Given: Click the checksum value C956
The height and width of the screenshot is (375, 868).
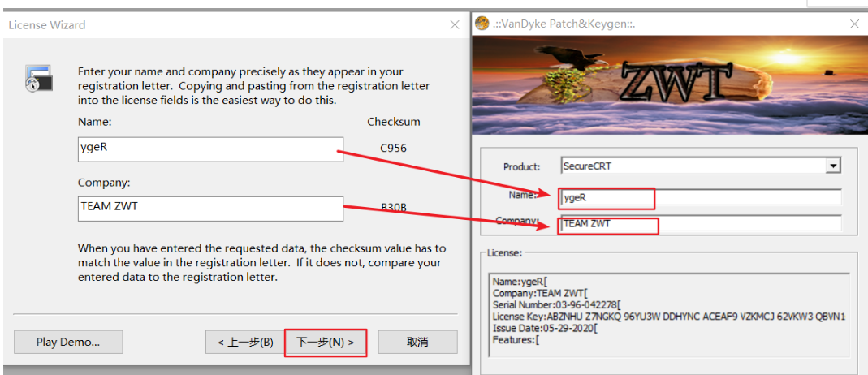Looking at the screenshot, I should pyautogui.click(x=394, y=149).
